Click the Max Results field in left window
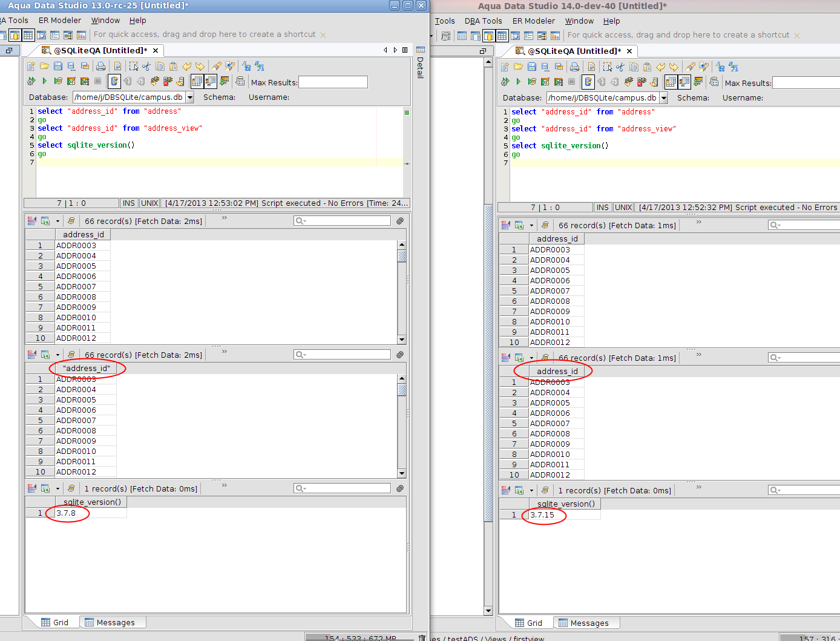Viewport: 840px width, 641px height. [x=333, y=82]
